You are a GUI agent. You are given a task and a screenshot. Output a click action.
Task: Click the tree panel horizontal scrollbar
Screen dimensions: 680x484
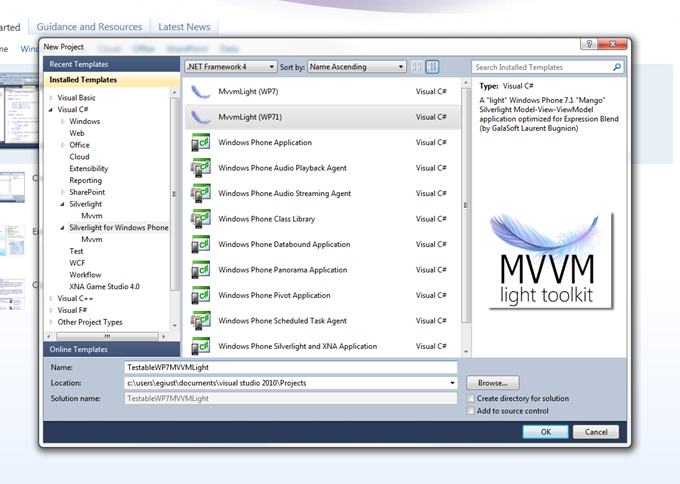[107, 337]
